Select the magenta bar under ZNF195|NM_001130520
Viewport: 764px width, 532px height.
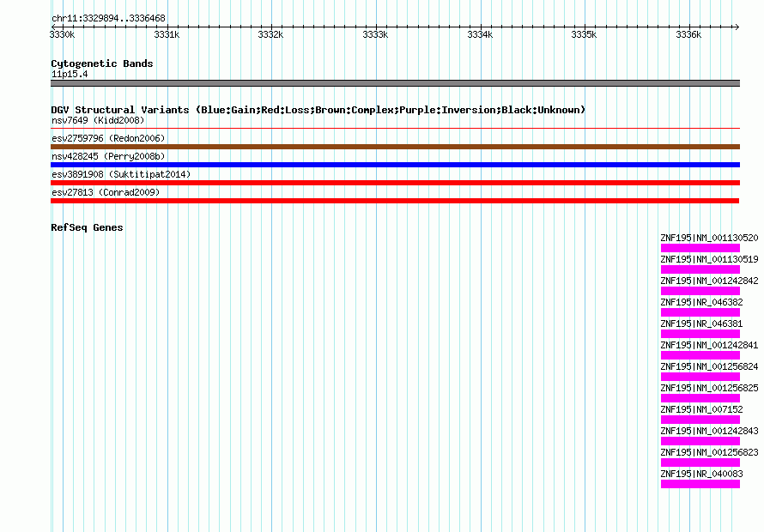pyautogui.click(x=700, y=248)
